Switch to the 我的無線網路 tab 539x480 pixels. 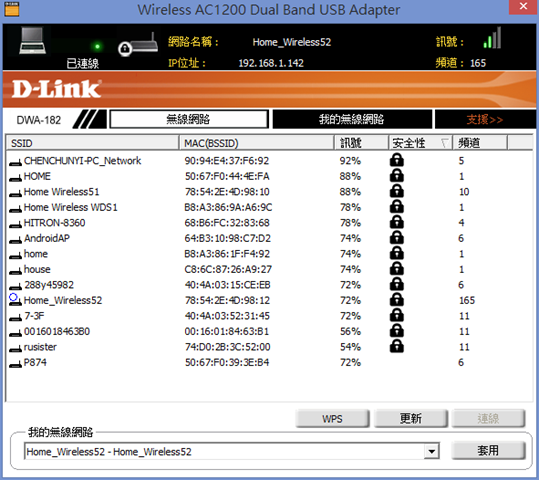352,119
